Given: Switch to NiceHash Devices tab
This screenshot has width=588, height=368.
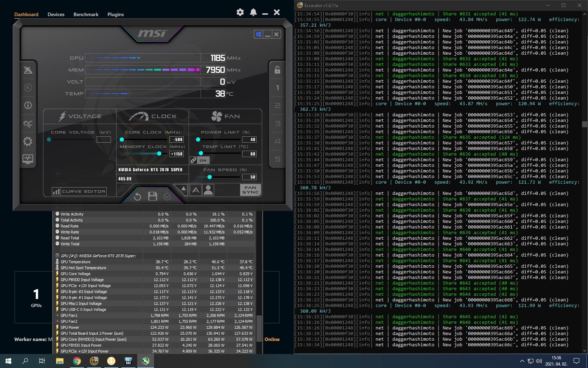Looking at the screenshot, I should tap(56, 14).
